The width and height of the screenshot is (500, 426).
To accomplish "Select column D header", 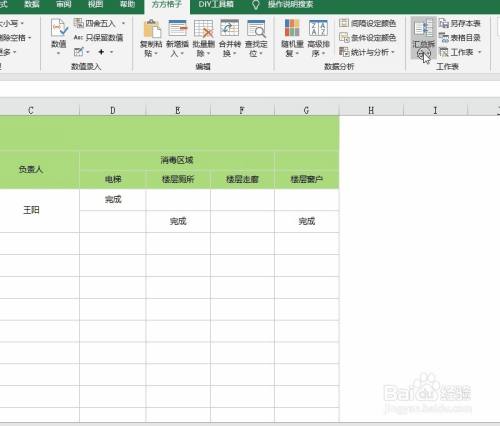I will pyautogui.click(x=113, y=110).
